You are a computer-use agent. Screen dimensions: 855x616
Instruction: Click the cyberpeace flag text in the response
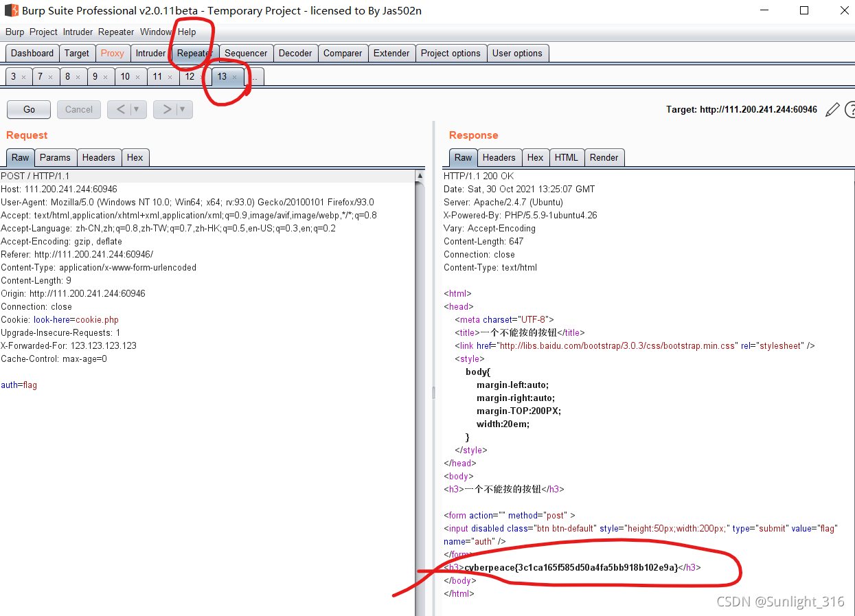click(x=571, y=568)
